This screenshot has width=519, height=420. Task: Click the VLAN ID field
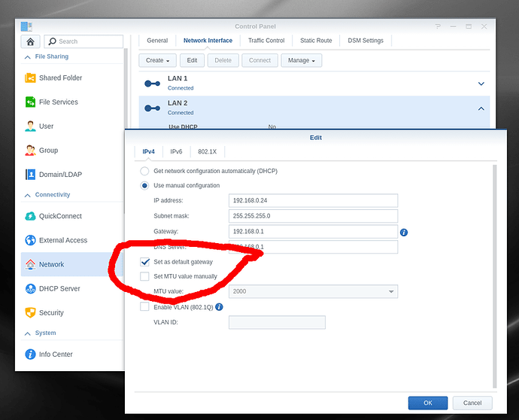click(x=277, y=322)
